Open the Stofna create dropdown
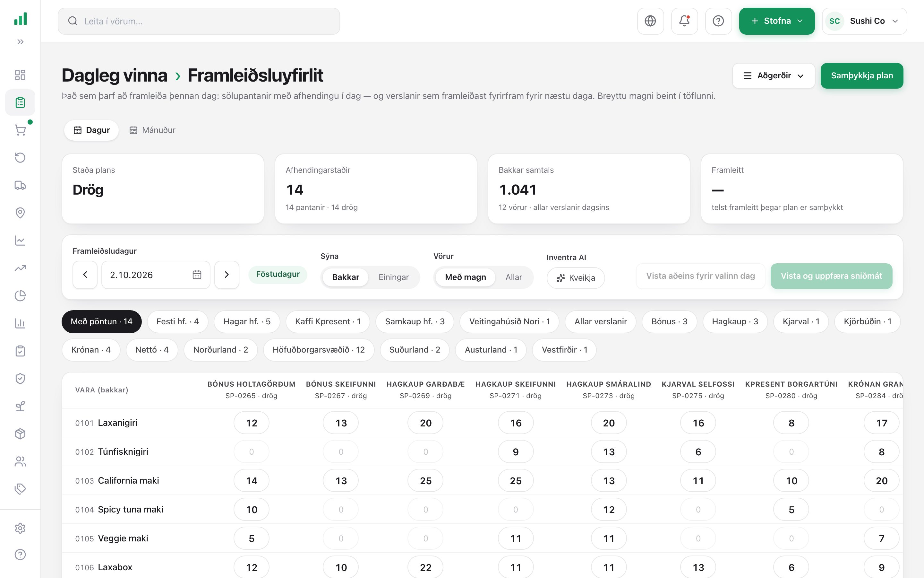Viewport: 924px width, 578px height. click(777, 21)
